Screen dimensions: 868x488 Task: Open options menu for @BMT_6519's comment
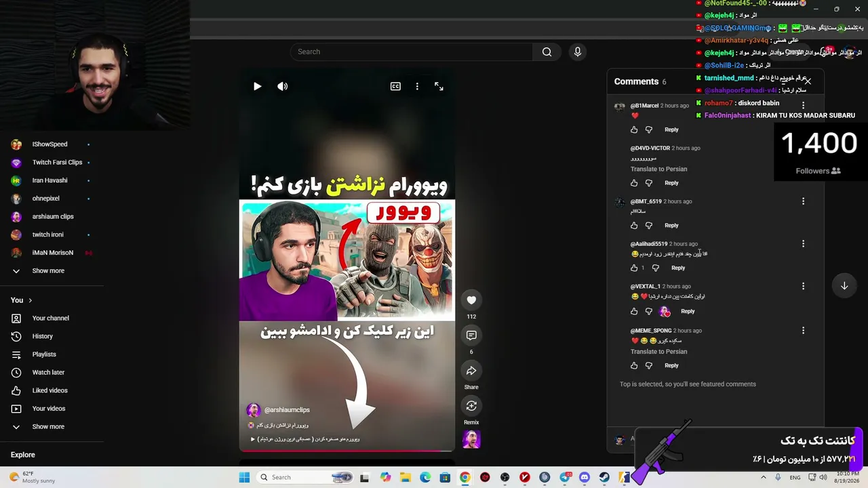(x=803, y=201)
